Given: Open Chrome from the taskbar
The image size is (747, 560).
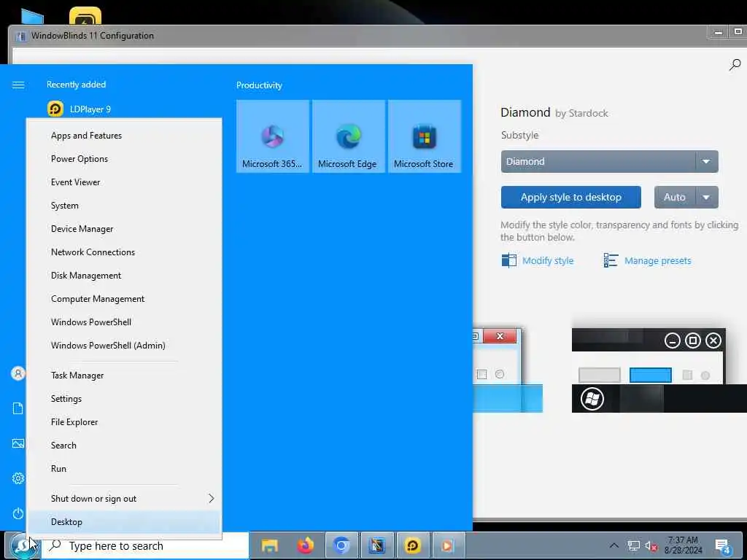Looking at the screenshot, I should [341, 545].
